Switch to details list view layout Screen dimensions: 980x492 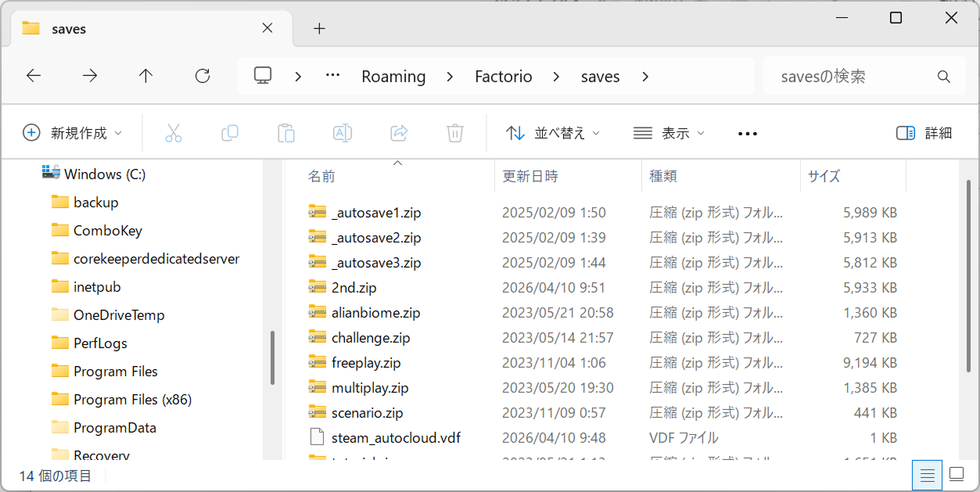pyautogui.click(x=928, y=475)
